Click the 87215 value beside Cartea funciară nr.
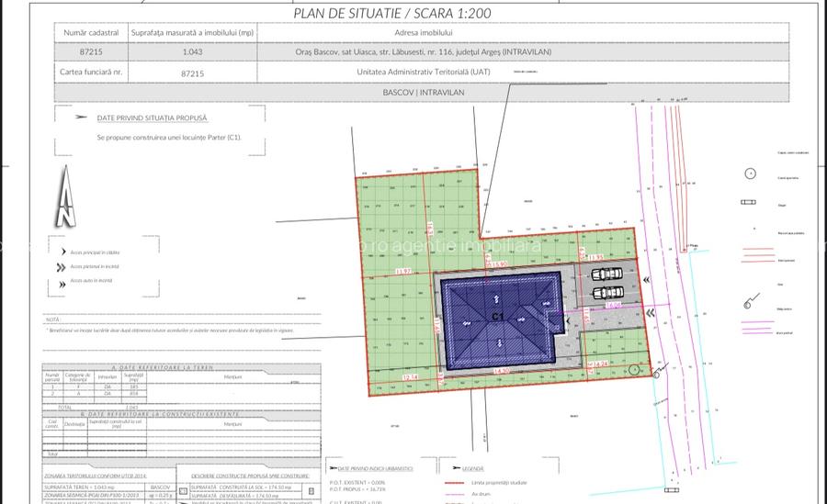This screenshot has width=827, height=504. coord(193,73)
